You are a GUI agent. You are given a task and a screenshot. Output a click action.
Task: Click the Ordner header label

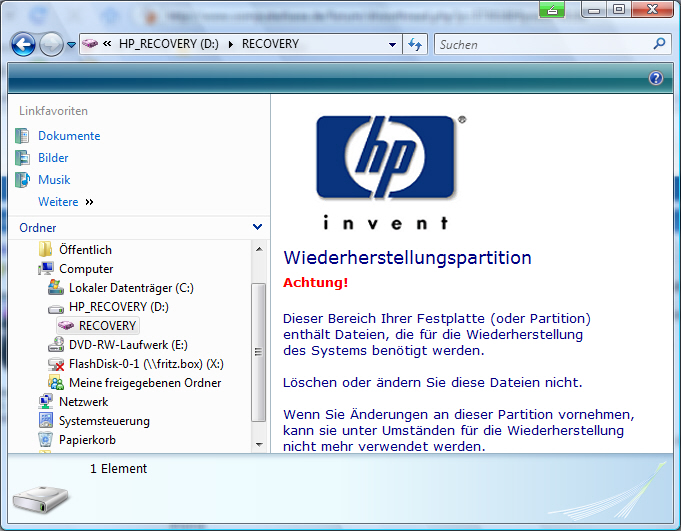point(38,228)
